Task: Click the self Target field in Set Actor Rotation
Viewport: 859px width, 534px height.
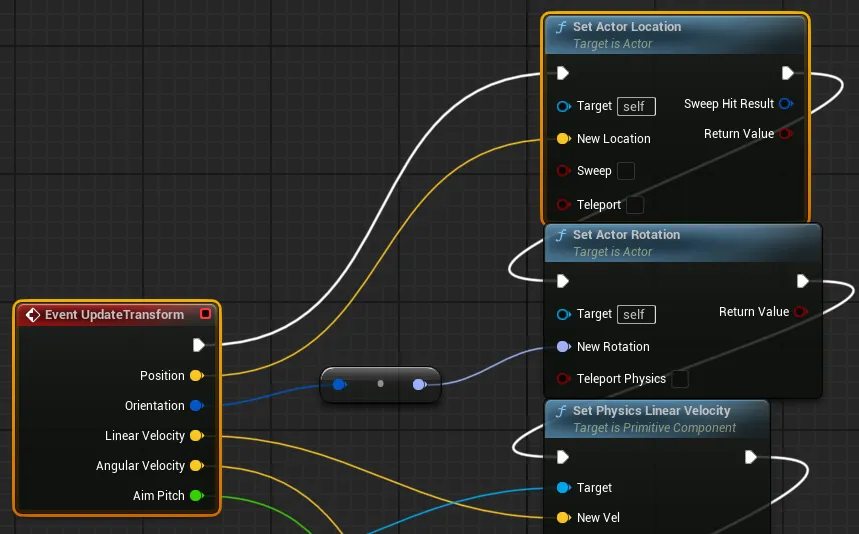Action: (x=636, y=314)
